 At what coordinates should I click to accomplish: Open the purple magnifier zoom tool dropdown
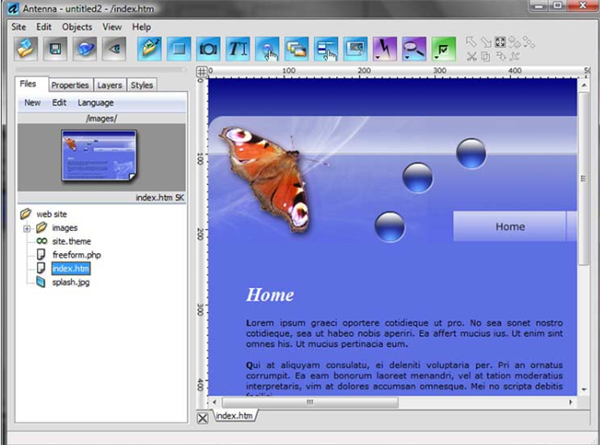pos(414,49)
